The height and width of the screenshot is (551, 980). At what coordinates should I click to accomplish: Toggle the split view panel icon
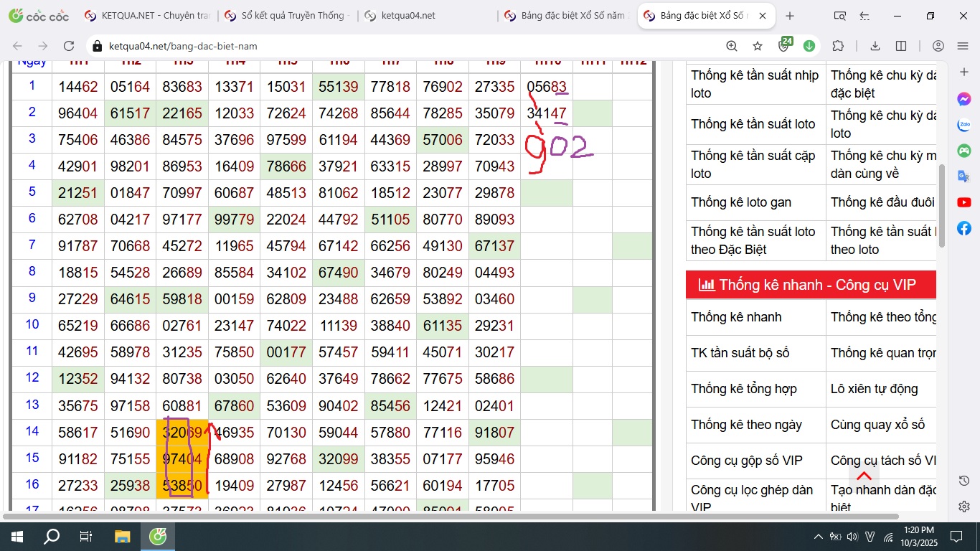(901, 46)
